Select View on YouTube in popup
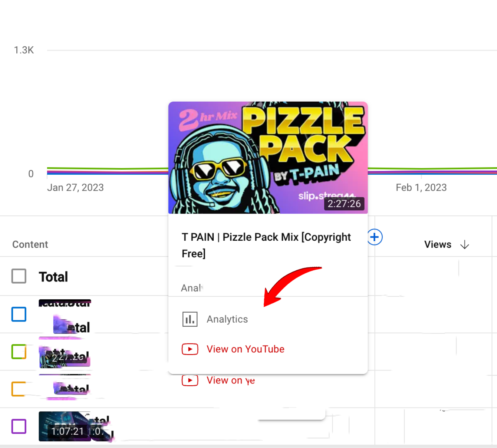This screenshot has height=448, width=497. click(245, 349)
